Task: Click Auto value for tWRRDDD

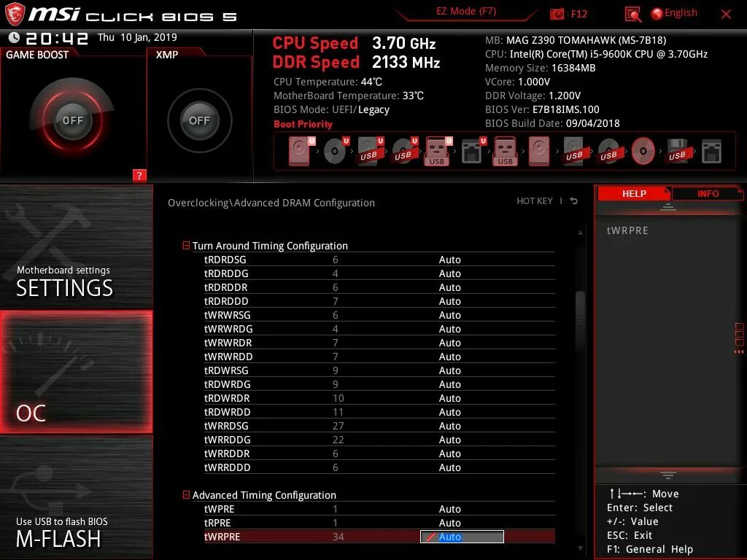Action: point(449,467)
